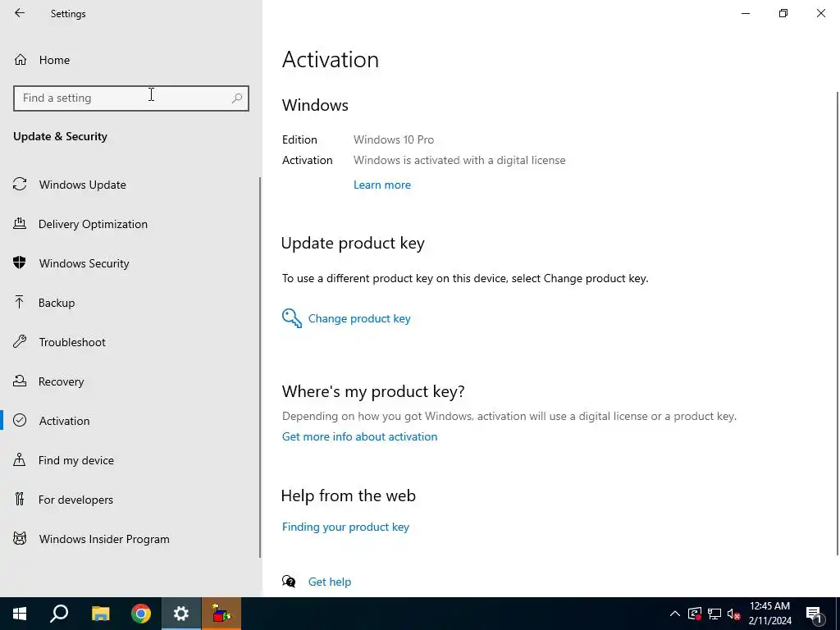Click the key icon beside Change product key
The width and height of the screenshot is (840, 630).
click(x=292, y=318)
